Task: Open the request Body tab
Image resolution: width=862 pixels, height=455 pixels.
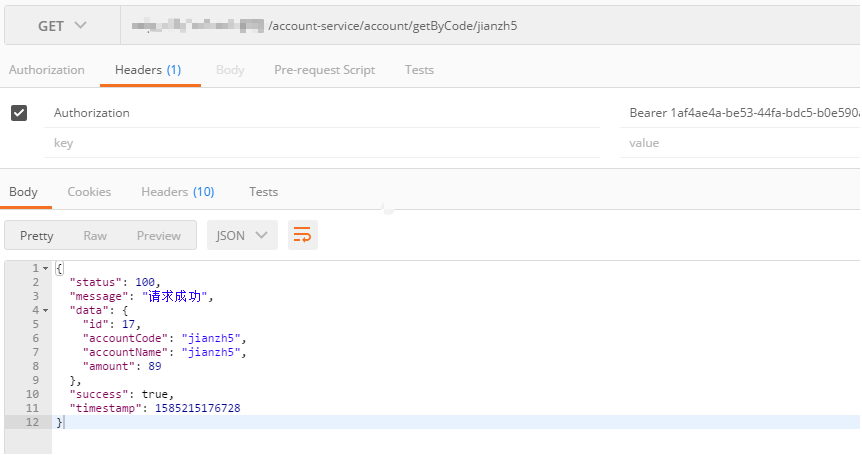Action: pos(230,70)
